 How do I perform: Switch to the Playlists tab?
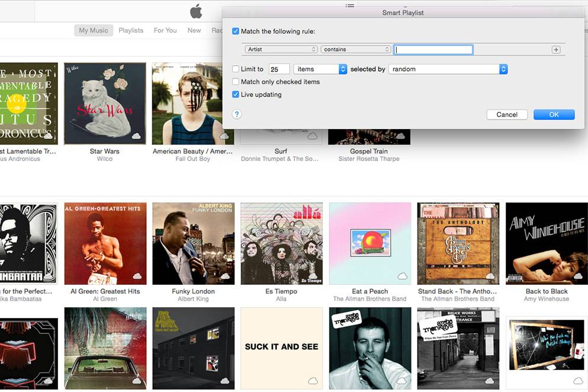pyautogui.click(x=131, y=30)
